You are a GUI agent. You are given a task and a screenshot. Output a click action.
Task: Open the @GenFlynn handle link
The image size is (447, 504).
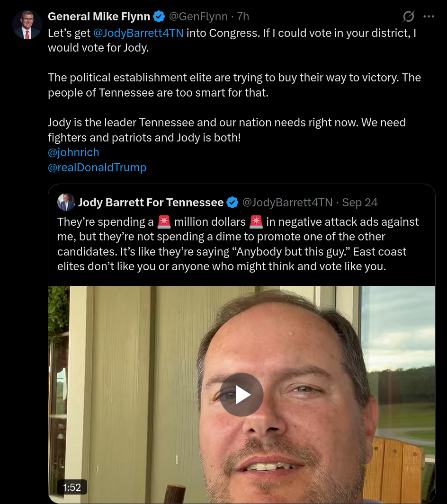tap(198, 17)
